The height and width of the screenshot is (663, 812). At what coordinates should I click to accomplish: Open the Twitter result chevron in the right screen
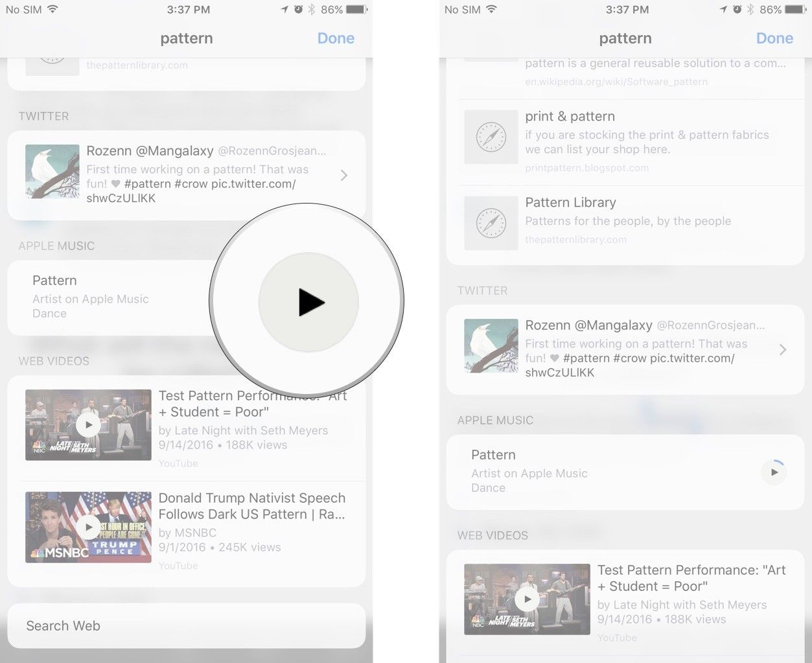pyautogui.click(x=783, y=349)
